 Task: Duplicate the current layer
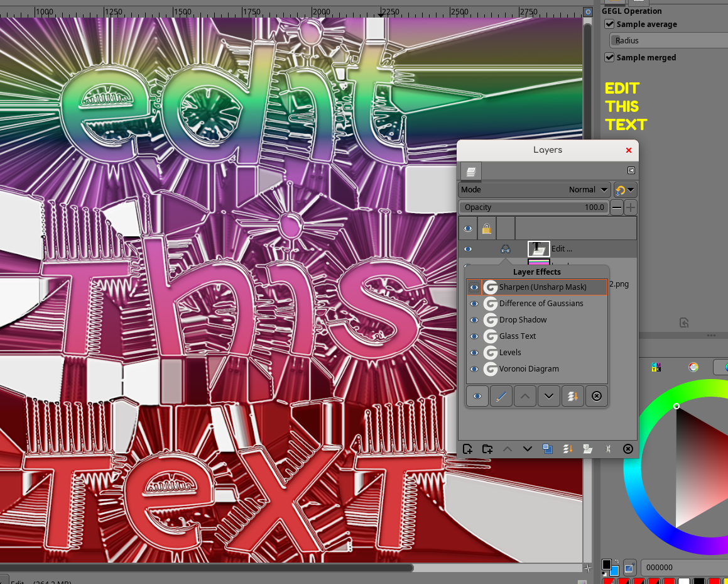547,449
